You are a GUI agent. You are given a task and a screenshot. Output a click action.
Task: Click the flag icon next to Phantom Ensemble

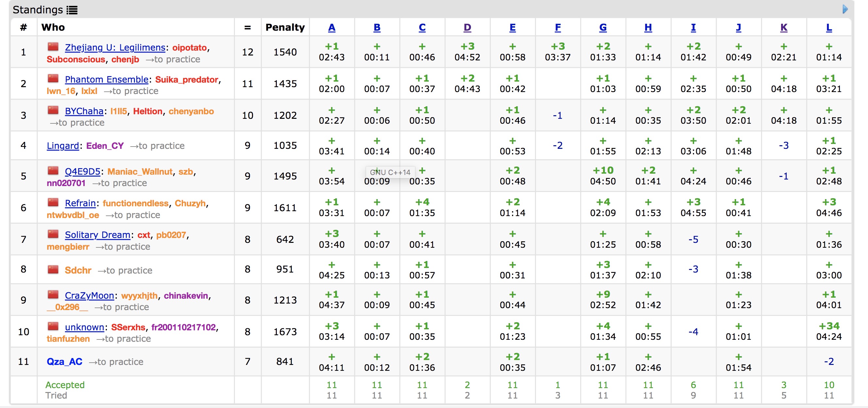[53, 79]
